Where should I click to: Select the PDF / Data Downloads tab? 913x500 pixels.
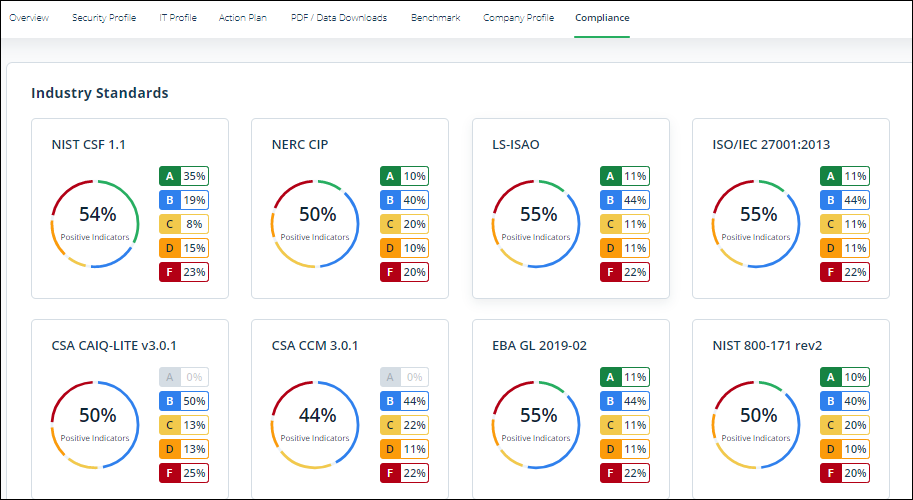click(x=339, y=18)
